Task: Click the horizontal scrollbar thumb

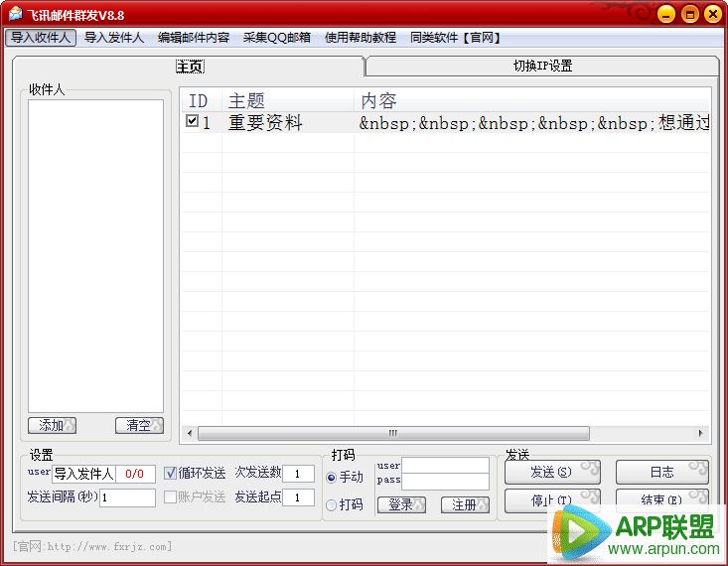Action: (x=393, y=433)
